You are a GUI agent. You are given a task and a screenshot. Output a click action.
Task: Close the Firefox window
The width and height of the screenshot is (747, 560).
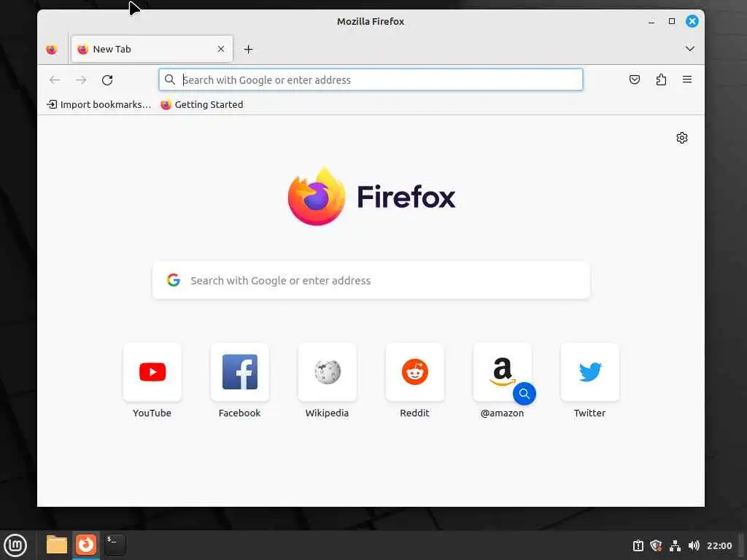[x=692, y=21]
